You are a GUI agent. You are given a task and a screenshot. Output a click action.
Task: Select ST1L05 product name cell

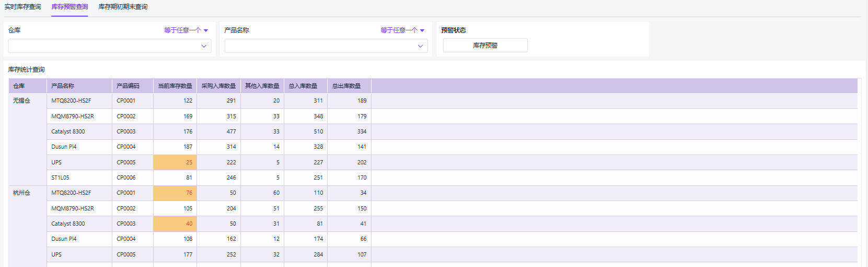(x=79, y=177)
